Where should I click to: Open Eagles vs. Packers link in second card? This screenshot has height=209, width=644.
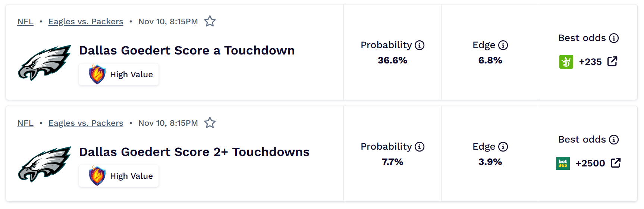[86, 123]
